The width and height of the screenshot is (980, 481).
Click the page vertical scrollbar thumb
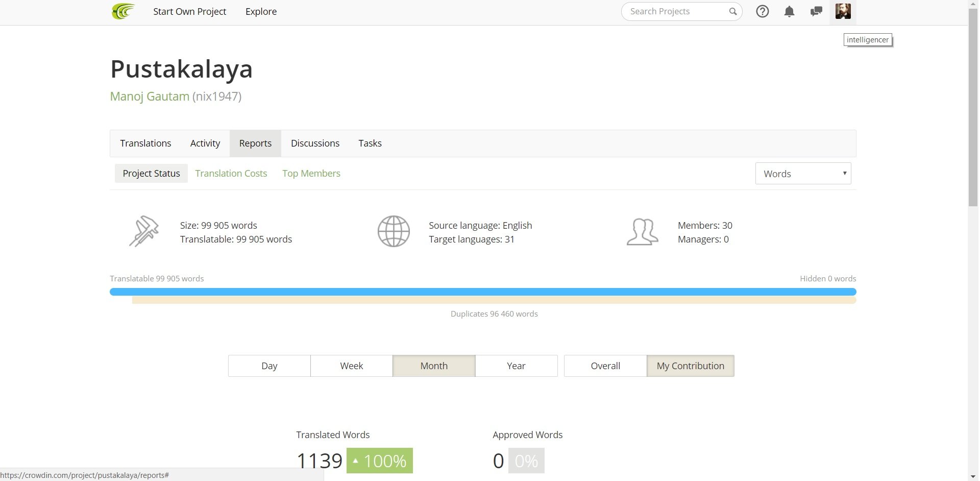pyautogui.click(x=973, y=107)
